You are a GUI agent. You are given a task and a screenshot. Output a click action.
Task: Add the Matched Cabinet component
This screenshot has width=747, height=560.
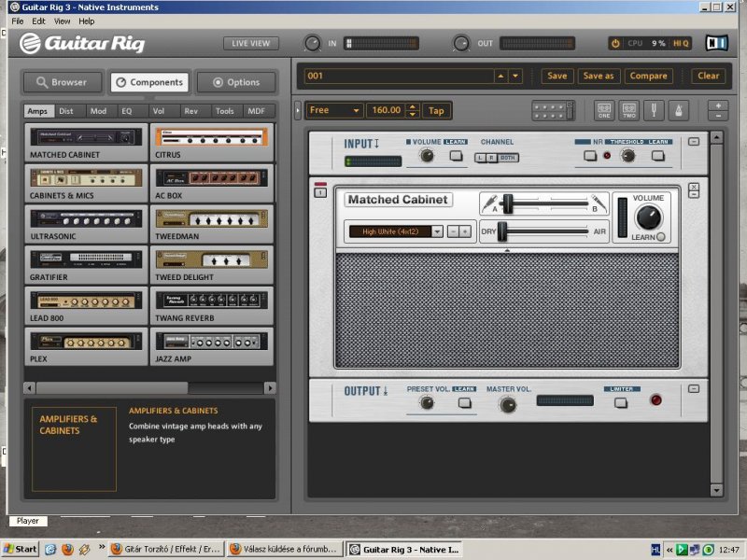click(86, 143)
